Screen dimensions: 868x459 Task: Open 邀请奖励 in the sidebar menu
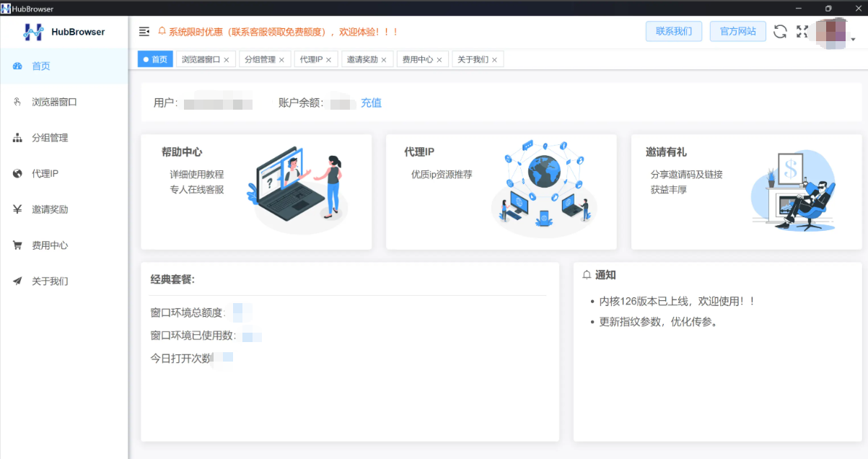click(x=64, y=209)
